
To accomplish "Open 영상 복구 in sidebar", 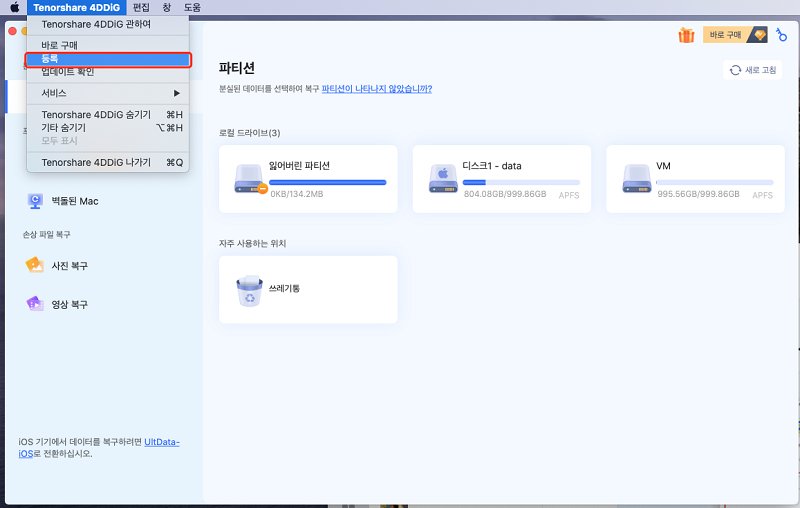I will coord(69,304).
